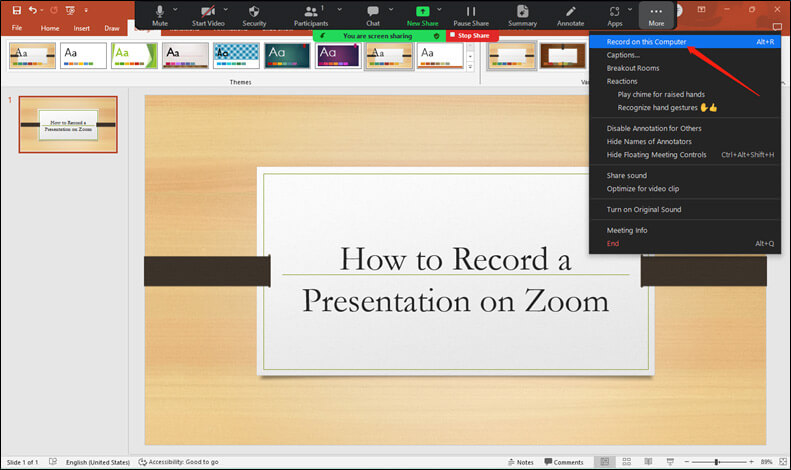Select slide 1 thumbnail in panel
The width and height of the screenshot is (791, 470).
pyautogui.click(x=68, y=125)
